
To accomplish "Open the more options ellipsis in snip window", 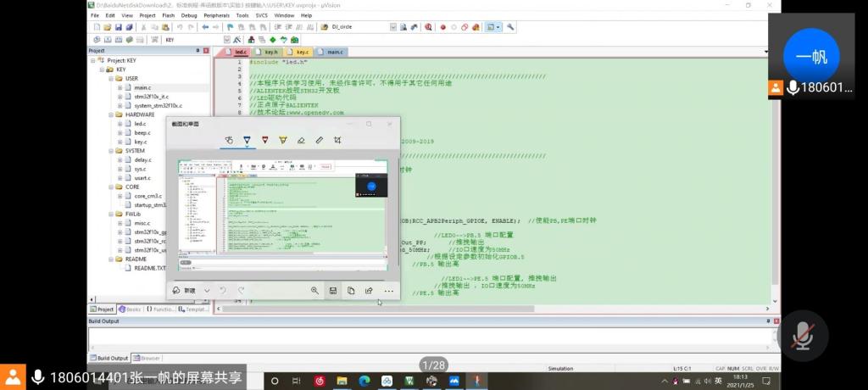I will [388, 291].
